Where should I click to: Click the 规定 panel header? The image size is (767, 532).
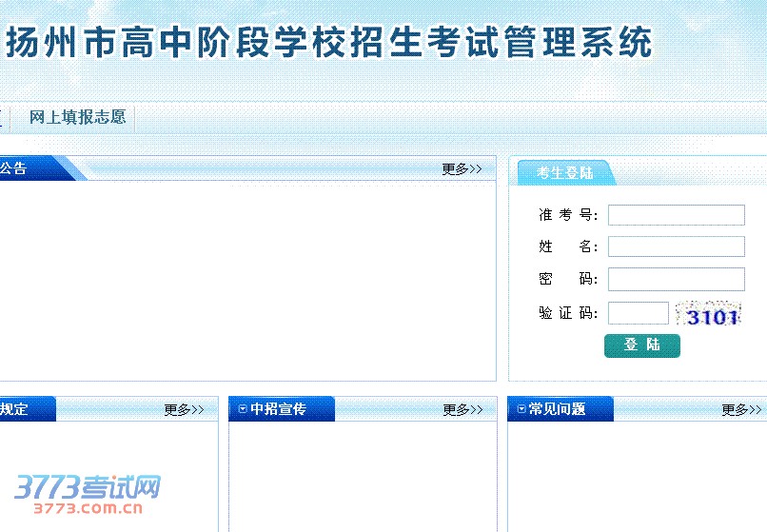click(x=14, y=409)
